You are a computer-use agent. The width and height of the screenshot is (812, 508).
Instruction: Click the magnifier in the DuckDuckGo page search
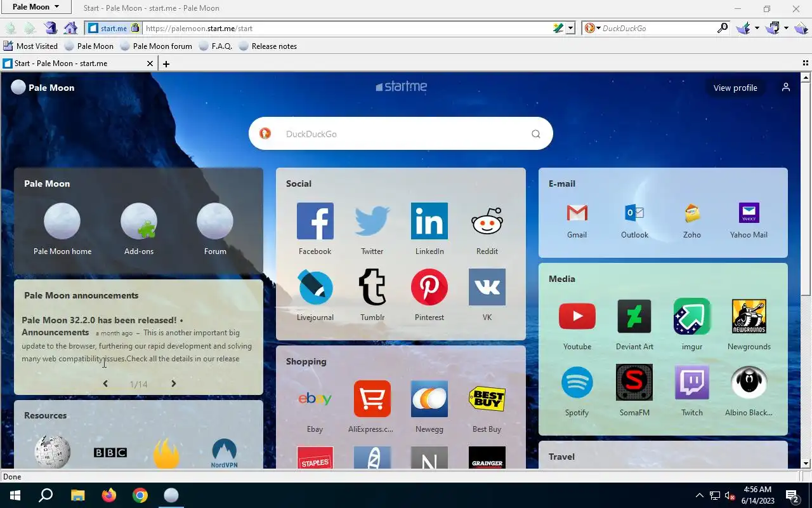click(x=536, y=134)
